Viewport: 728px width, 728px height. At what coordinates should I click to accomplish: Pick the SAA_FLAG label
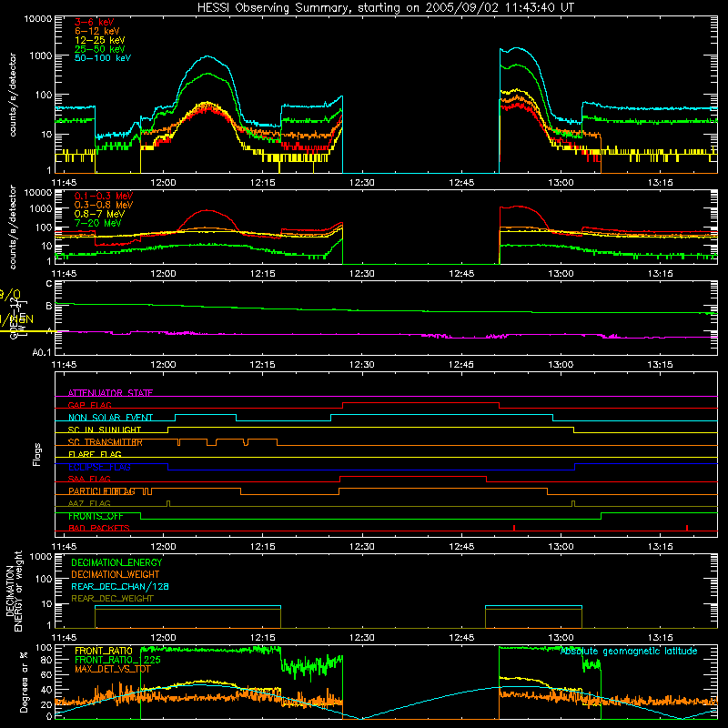89,479
